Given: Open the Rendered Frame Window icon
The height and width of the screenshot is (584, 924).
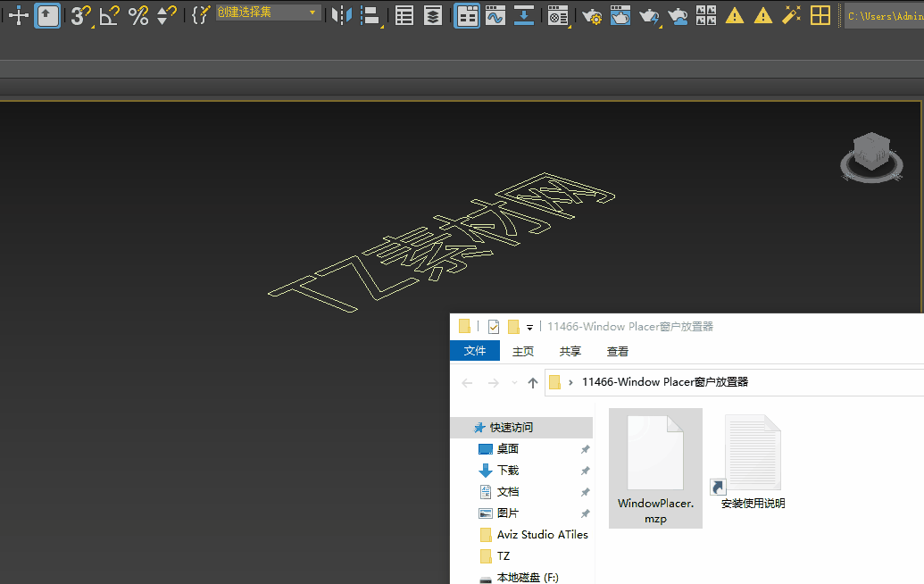Looking at the screenshot, I should [620, 15].
